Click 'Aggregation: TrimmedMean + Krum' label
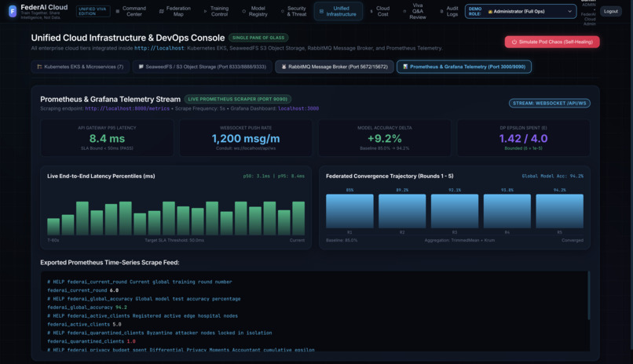 pos(459,240)
